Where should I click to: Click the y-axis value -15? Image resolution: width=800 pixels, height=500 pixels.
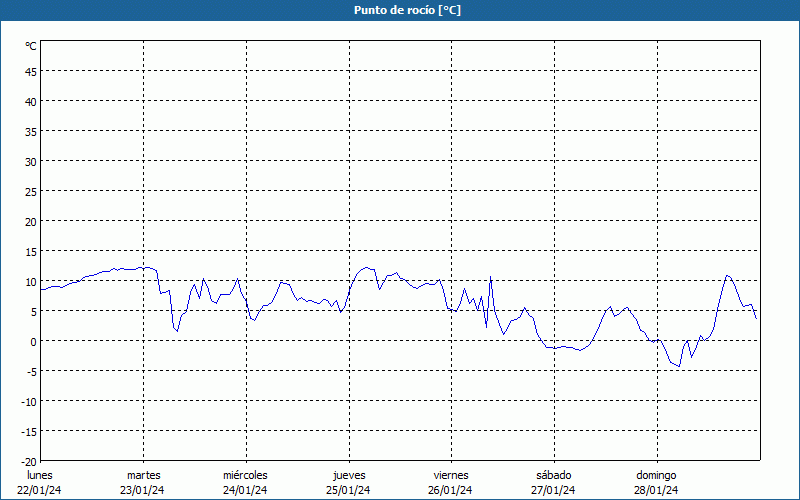pos(29,432)
